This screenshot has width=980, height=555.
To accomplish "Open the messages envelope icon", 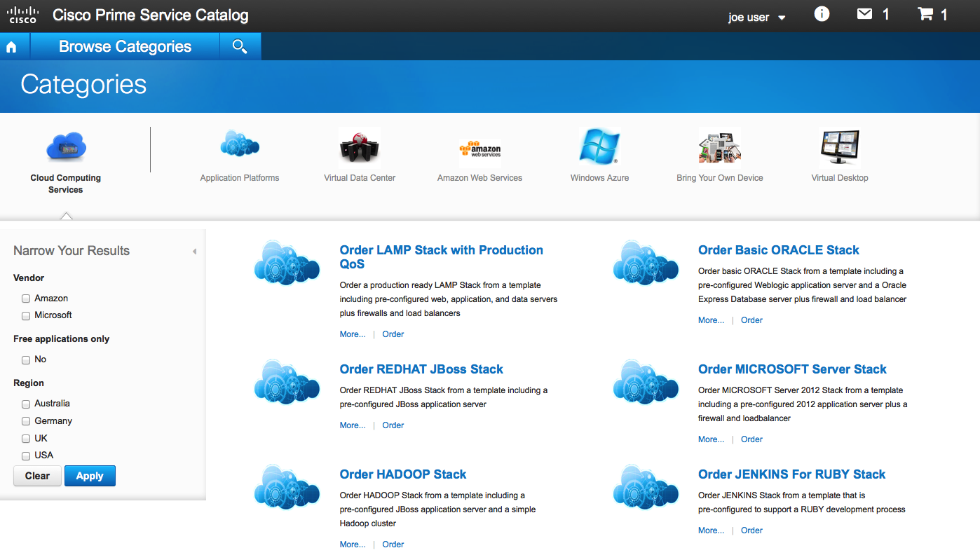I will 864,13.
